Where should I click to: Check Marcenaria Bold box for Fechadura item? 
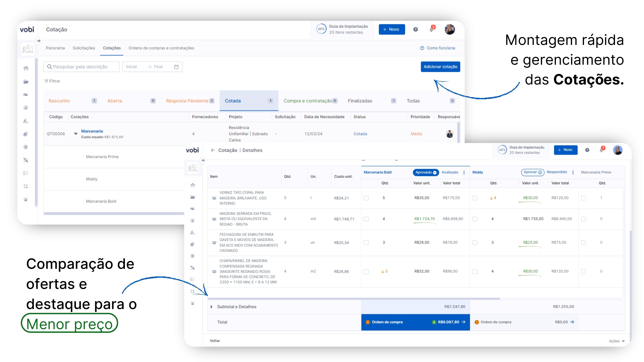[x=366, y=243]
